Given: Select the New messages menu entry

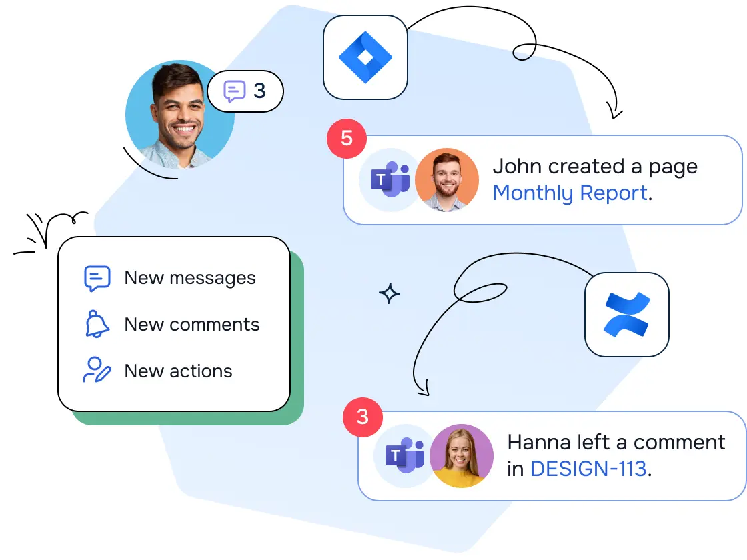Looking at the screenshot, I should click(190, 277).
